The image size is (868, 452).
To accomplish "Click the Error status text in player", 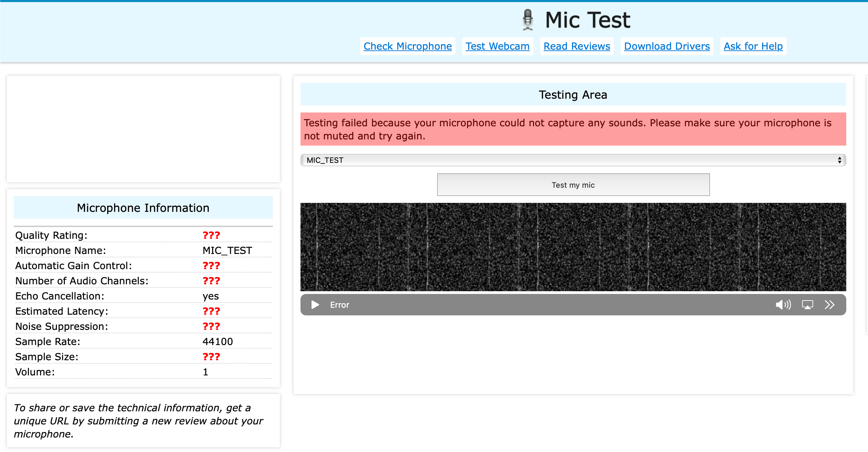I will (339, 305).
